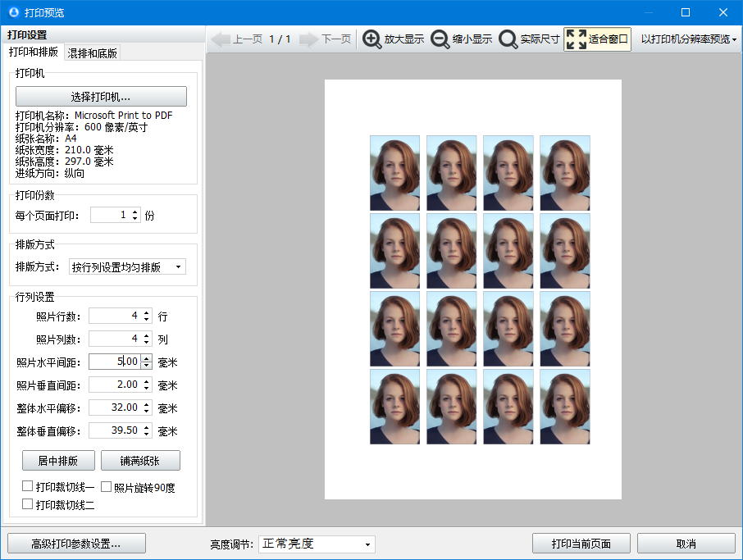Show actual size with 实际尺寸
743x560 pixels.
pos(529,39)
